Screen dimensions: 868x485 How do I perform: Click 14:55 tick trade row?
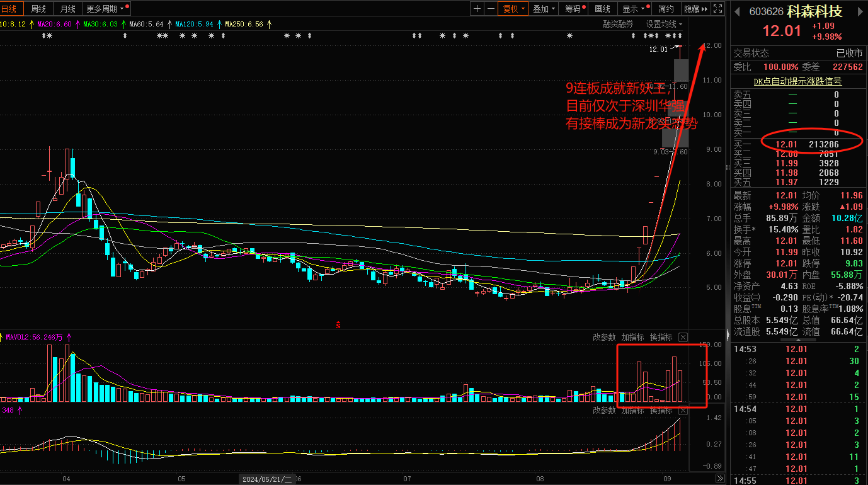797,481
